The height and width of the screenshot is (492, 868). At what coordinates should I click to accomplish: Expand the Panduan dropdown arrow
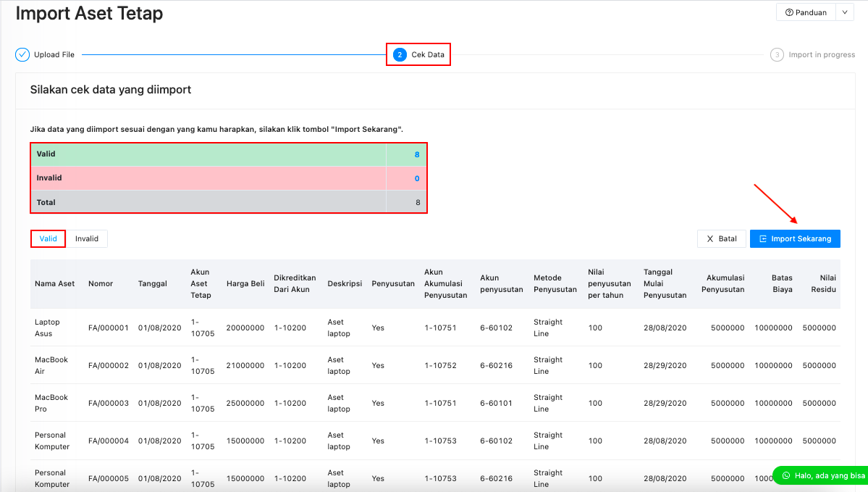(x=845, y=12)
